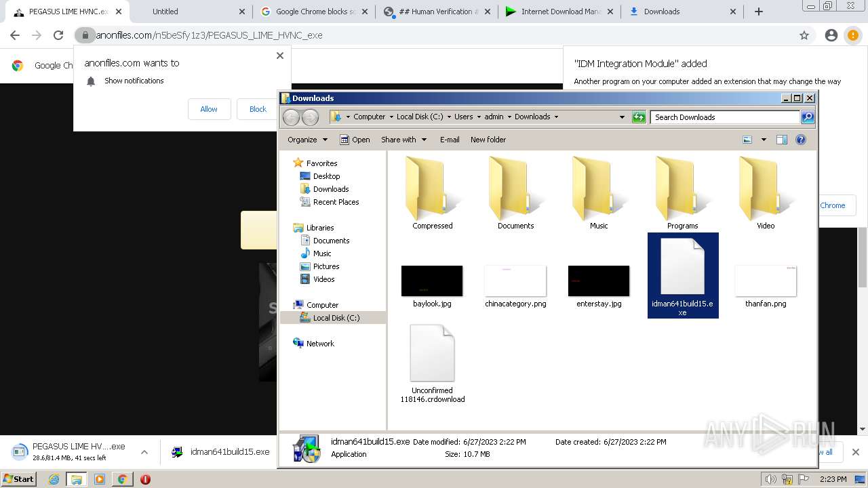Refresh the Downloads folder view
Image resolution: width=868 pixels, height=488 pixels.
click(639, 117)
